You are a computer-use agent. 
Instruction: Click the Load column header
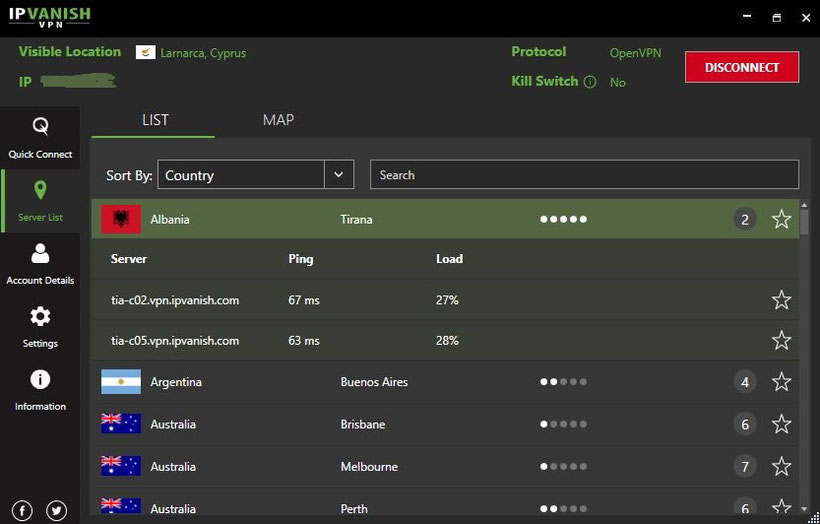449,259
